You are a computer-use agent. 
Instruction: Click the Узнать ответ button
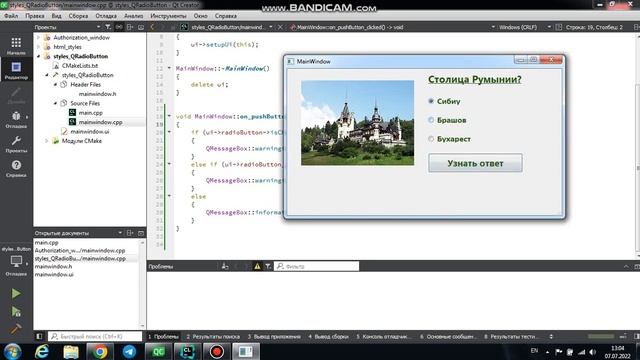(x=475, y=163)
